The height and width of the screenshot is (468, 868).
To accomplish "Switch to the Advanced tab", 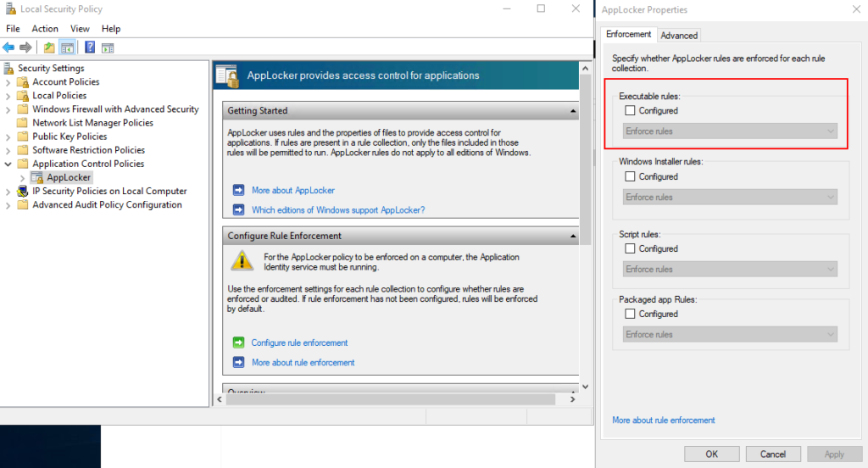I will click(679, 35).
